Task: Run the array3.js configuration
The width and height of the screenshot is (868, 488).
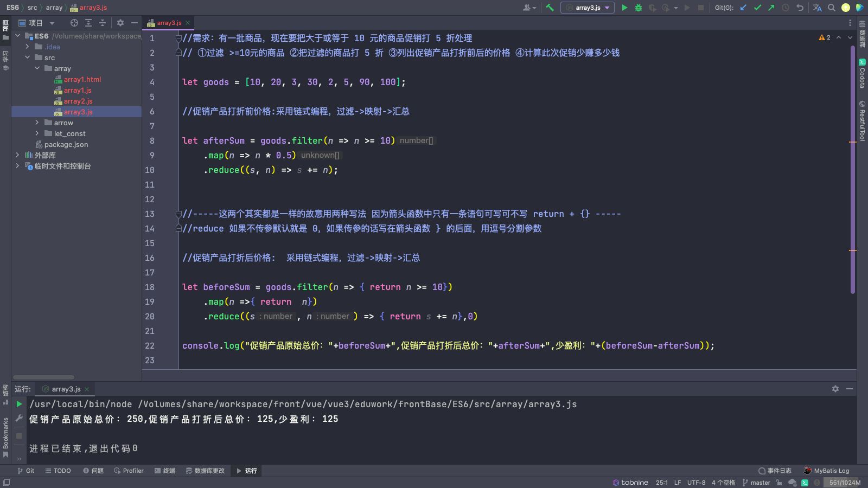Action: [625, 8]
